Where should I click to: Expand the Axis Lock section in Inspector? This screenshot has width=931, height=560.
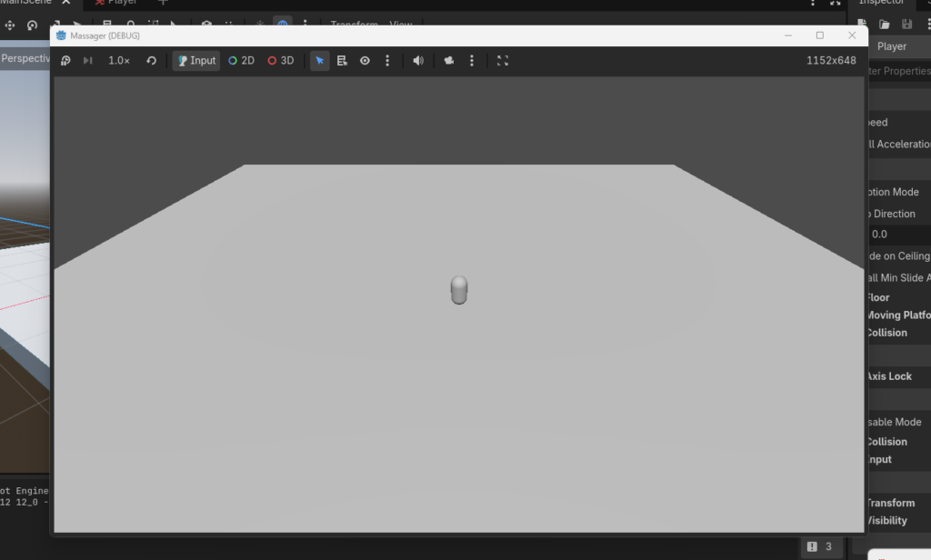(x=889, y=376)
